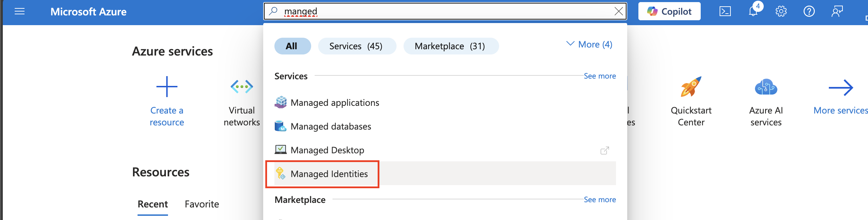Image resolution: width=868 pixels, height=220 pixels.
Task: Click the Managed Identities key icon
Action: (x=280, y=173)
